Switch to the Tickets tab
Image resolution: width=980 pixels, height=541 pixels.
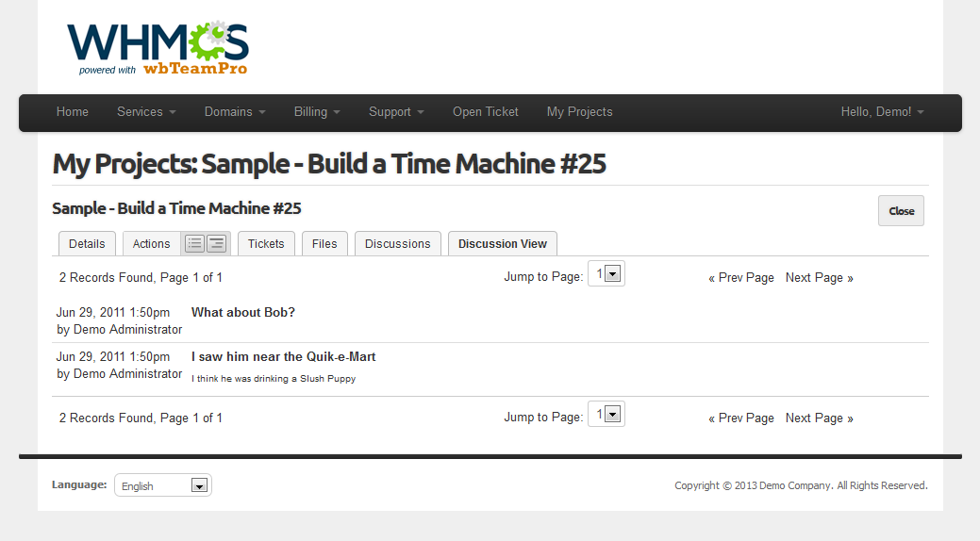266,244
